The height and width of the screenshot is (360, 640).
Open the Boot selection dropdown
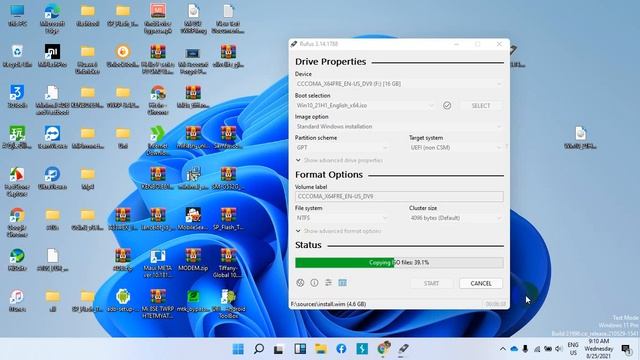point(365,105)
